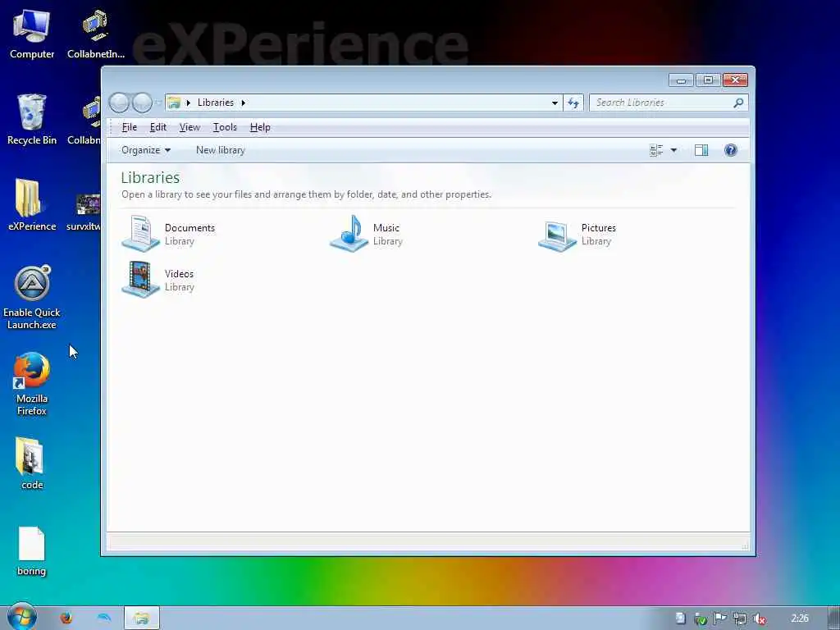This screenshot has height=630, width=840.
Task: Show the preview pane
Action: pyautogui.click(x=701, y=151)
